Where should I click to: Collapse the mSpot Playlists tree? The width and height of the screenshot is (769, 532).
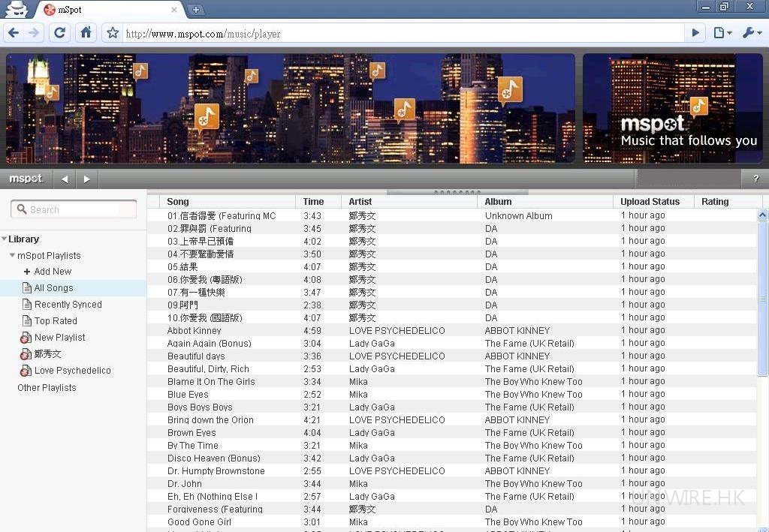[x=12, y=256]
